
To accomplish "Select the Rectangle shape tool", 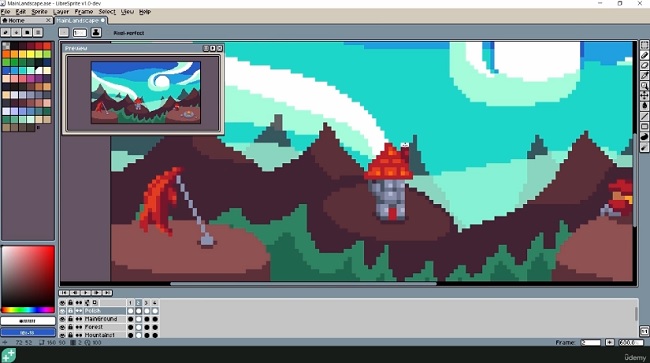I will tap(644, 127).
